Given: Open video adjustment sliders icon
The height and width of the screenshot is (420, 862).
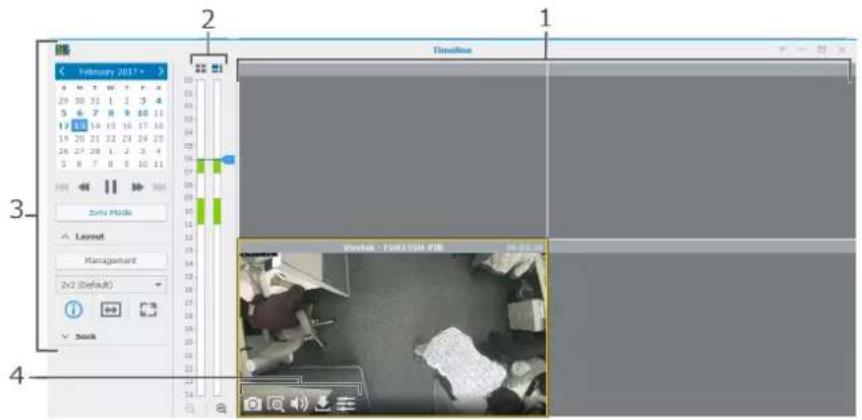Looking at the screenshot, I should 346,404.
